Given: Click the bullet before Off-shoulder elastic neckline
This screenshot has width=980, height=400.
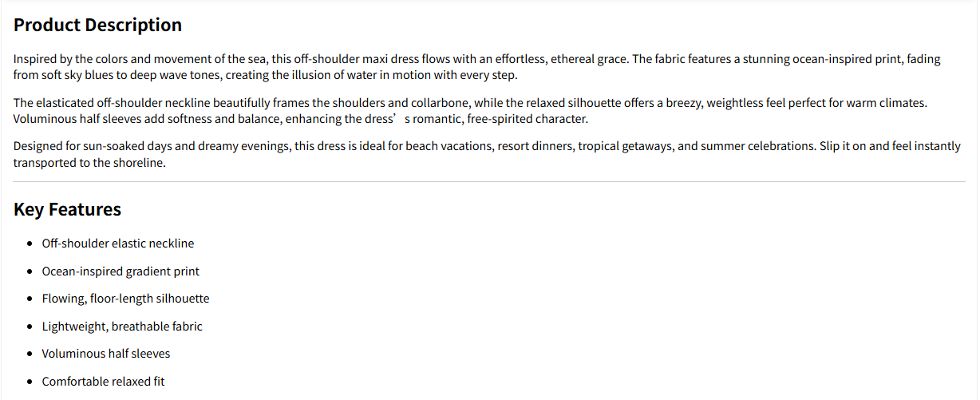Looking at the screenshot, I should click(30, 244).
